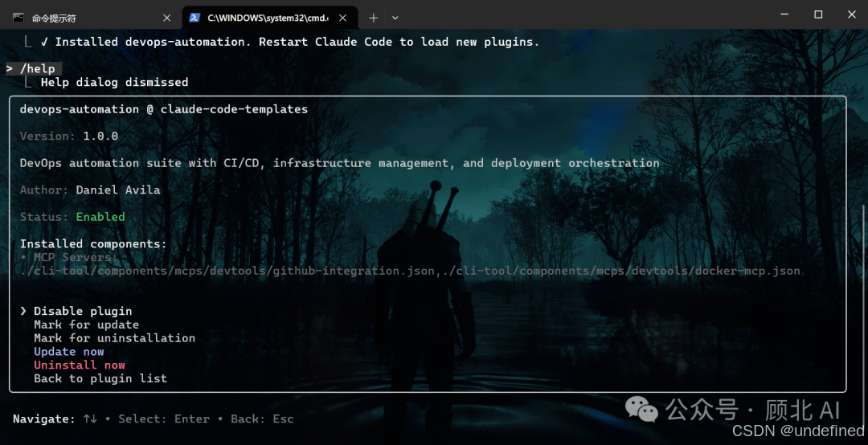
Task: Click the Author Daniel Avila line
Action: 90,190
